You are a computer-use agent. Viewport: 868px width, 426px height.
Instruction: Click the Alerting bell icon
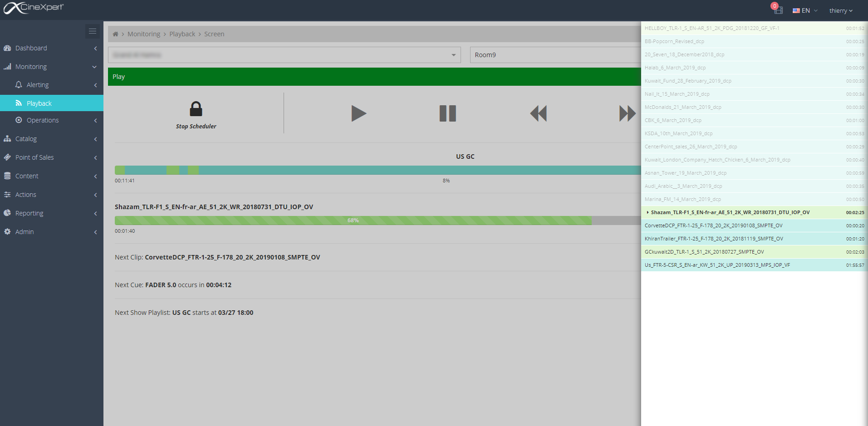pos(19,85)
